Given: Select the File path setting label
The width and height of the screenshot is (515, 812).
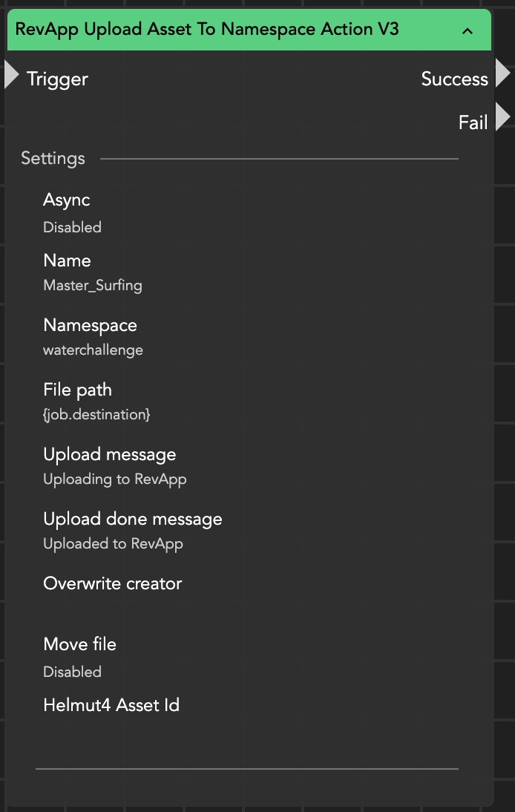Looking at the screenshot, I should coord(77,390).
